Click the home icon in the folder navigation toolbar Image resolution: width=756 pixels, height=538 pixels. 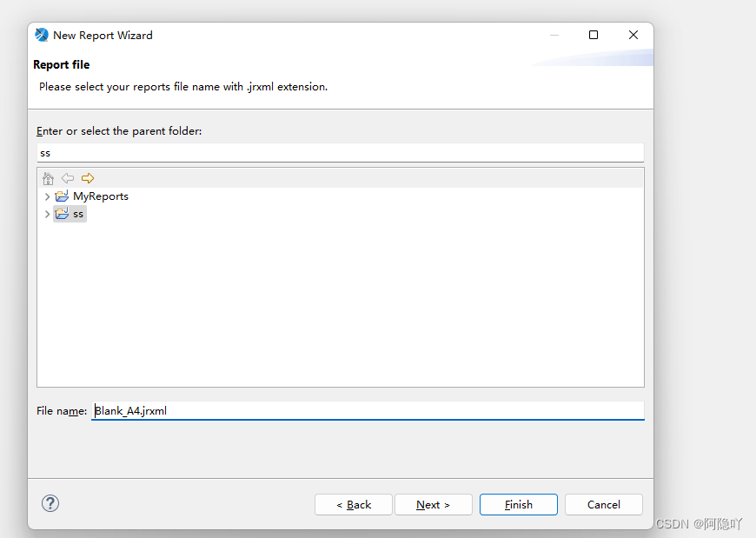49,178
